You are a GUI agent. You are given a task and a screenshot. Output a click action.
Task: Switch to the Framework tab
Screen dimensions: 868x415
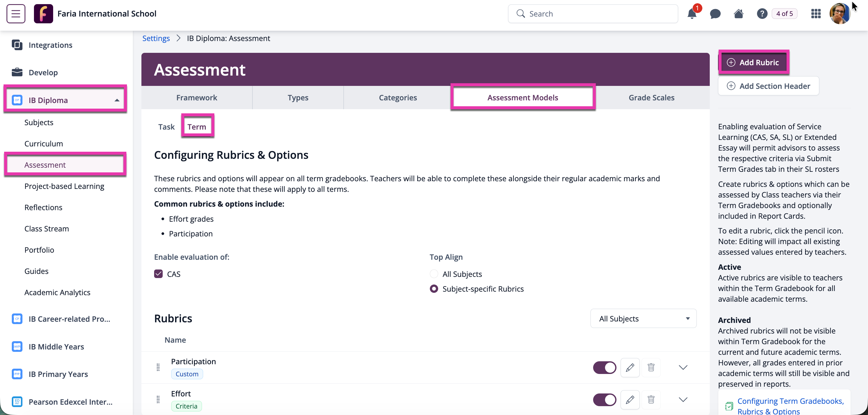[x=196, y=97]
